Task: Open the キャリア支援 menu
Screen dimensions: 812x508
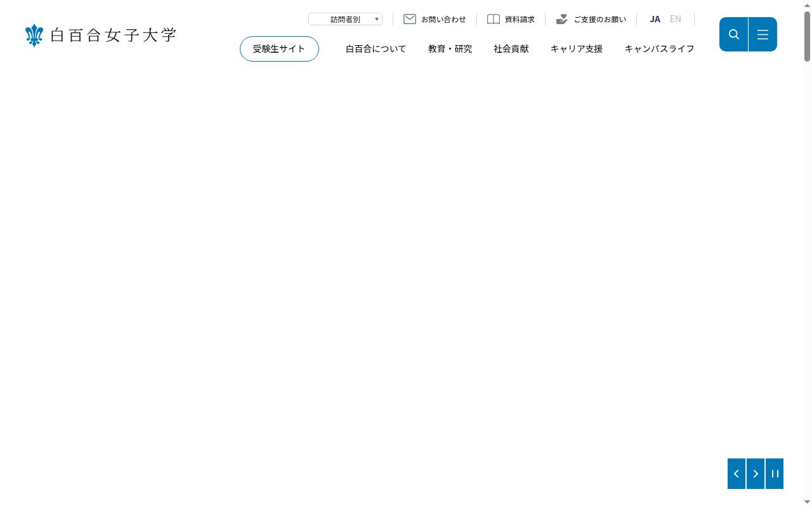Action: (577, 49)
